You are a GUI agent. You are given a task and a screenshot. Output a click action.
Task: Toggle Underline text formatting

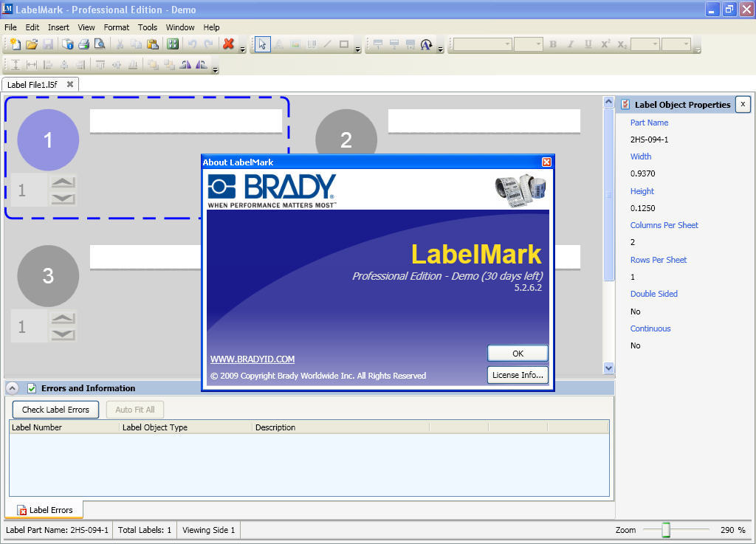(588, 44)
